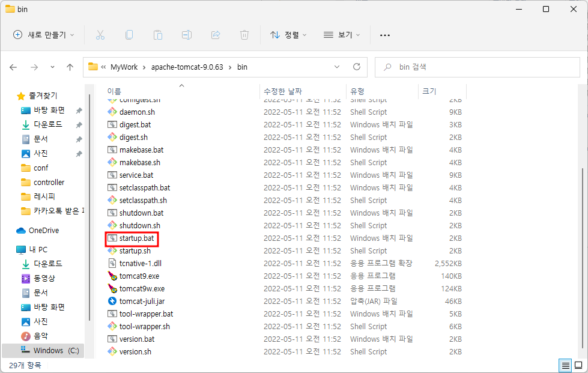Open the three-dot more options menu
This screenshot has height=373, width=588.
coord(385,35)
